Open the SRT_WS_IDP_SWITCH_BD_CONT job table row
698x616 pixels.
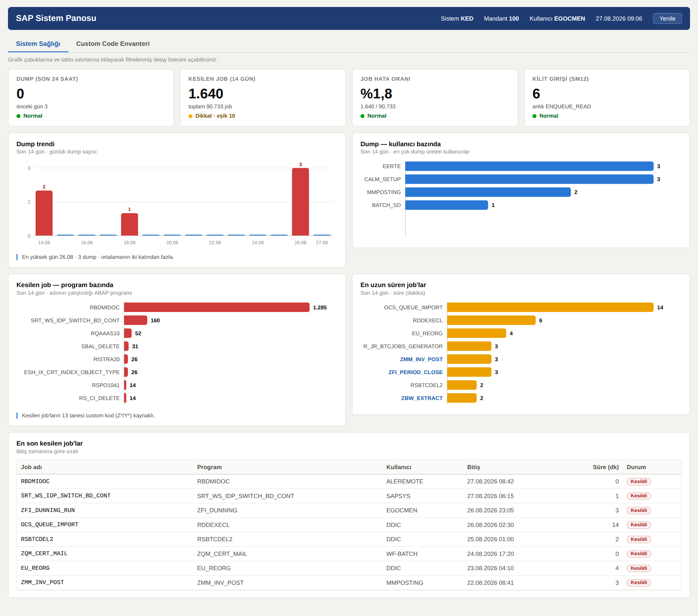click(x=349, y=495)
